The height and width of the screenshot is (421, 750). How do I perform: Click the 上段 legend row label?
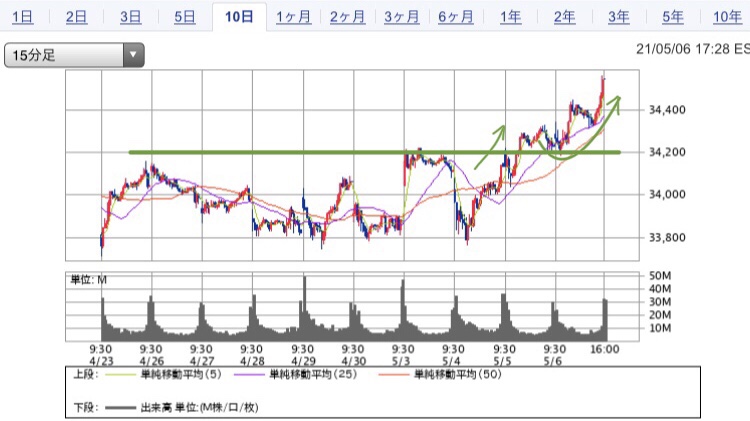click(x=85, y=374)
